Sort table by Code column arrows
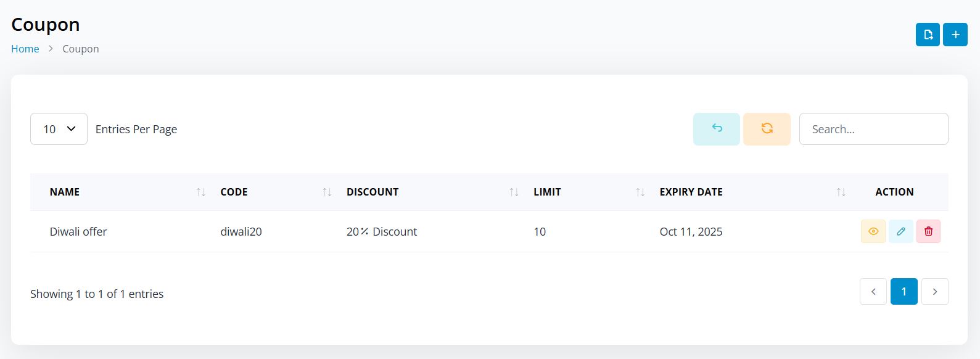This screenshot has height=359, width=980. 327,192
